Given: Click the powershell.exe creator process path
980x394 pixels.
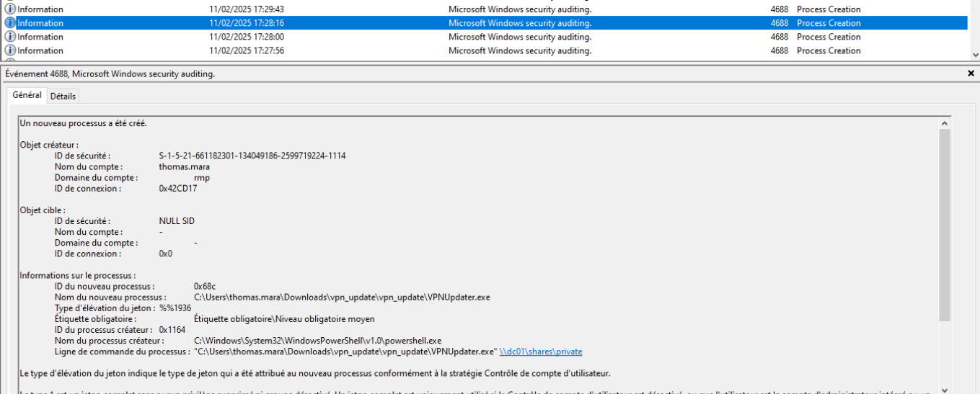Looking at the screenshot, I should (317, 341).
